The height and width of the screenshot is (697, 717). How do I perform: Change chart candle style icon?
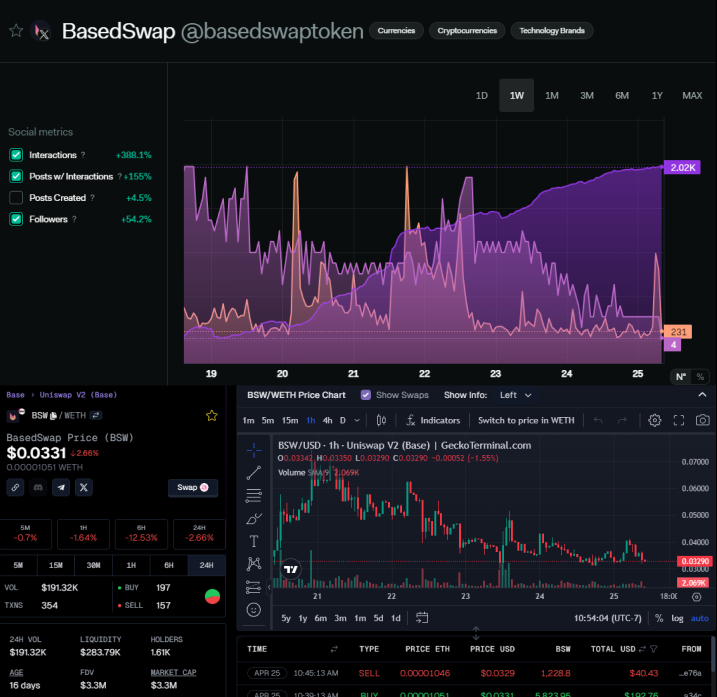(x=381, y=420)
